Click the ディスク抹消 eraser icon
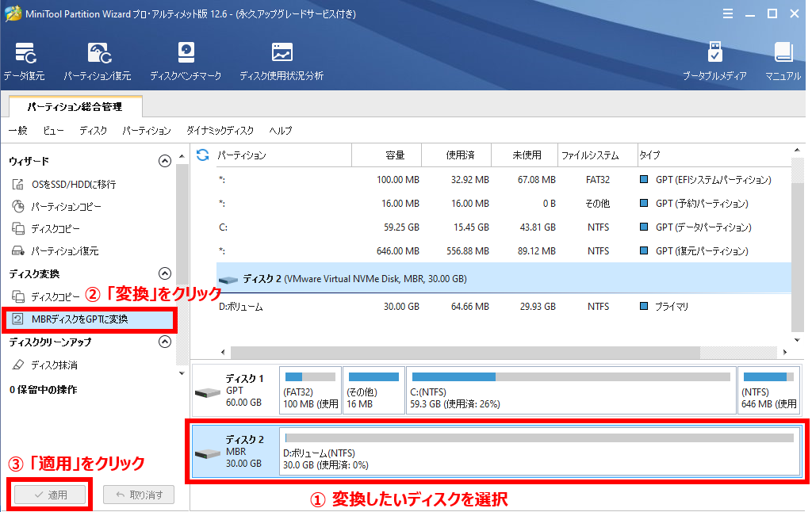This screenshot has width=812, height=512. click(18, 365)
